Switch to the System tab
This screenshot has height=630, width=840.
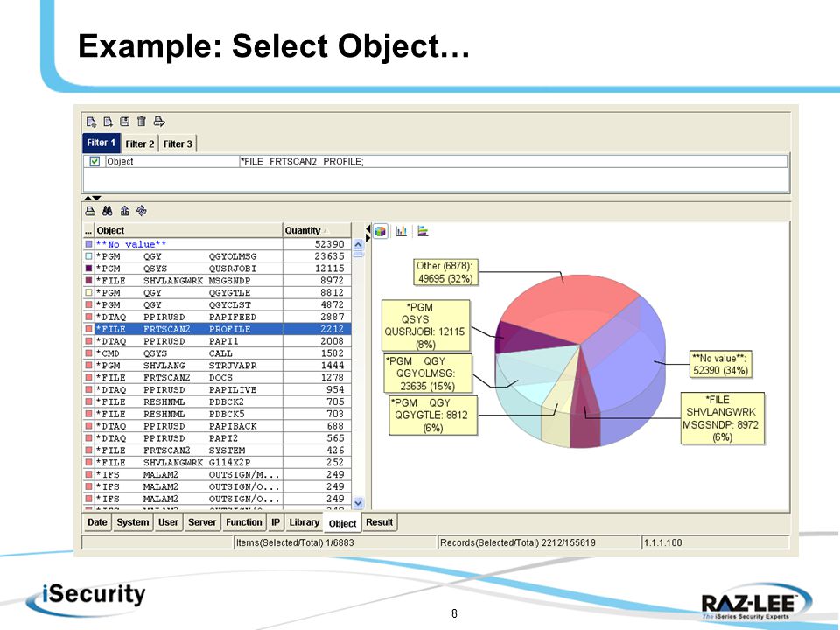pyautogui.click(x=133, y=522)
